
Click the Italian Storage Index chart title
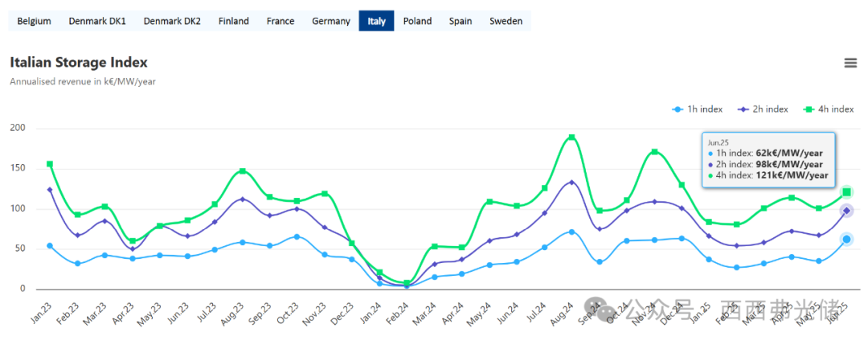click(x=79, y=63)
